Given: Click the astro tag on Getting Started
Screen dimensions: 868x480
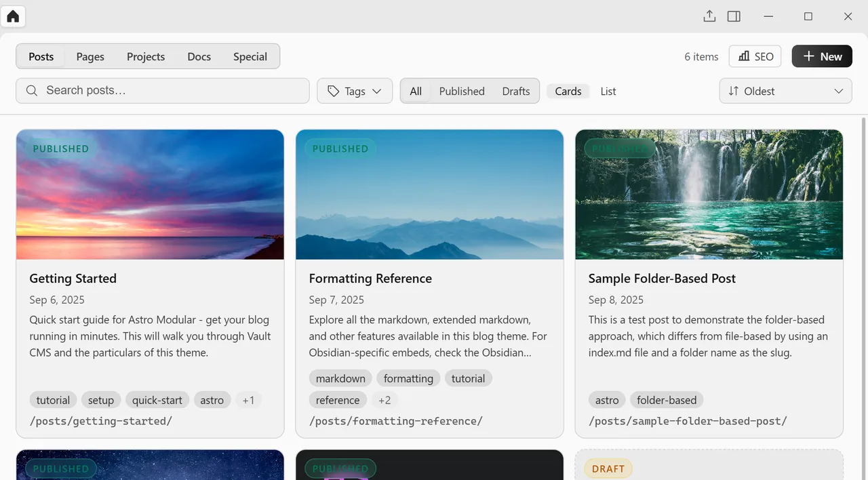Looking at the screenshot, I should pyautogui.click(x=212, y=400).
